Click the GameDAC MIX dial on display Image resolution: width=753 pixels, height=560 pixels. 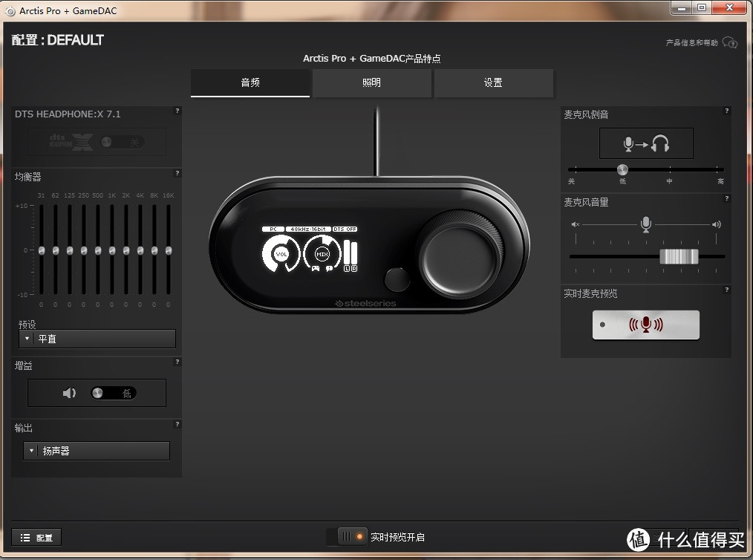[x=322, y=254]
